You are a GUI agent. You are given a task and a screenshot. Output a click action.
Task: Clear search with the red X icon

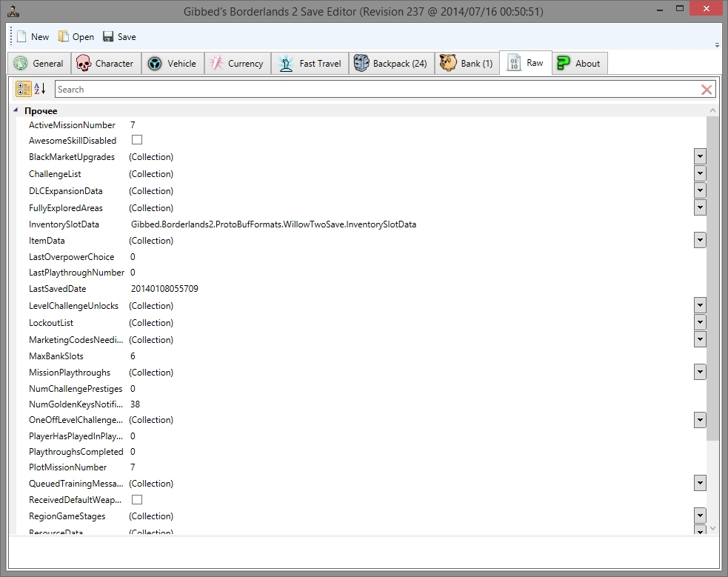coord(707,90)
